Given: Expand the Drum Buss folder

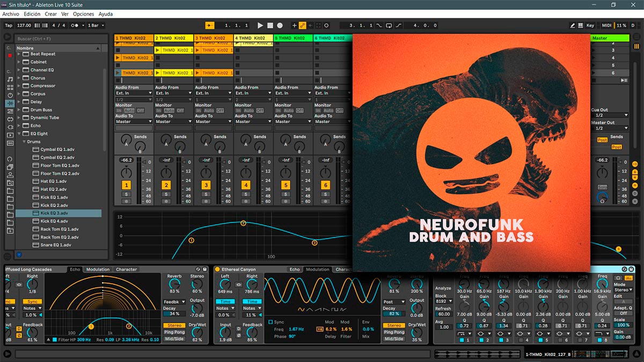Looking at the screenshot, I should click(x=19, y=110).
